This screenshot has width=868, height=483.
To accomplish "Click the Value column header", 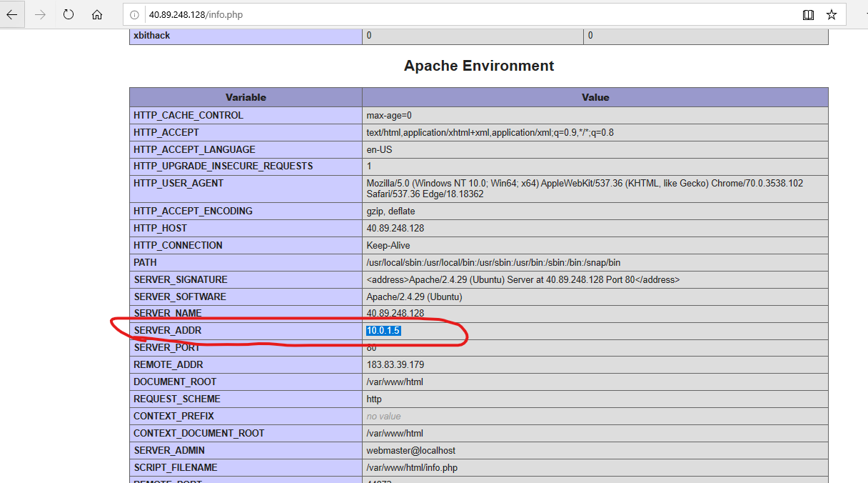I will (x=595, y=97).
